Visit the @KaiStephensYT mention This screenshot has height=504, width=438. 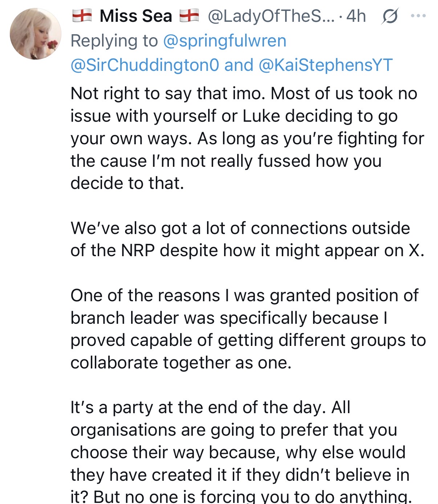[x=326, y=65]
